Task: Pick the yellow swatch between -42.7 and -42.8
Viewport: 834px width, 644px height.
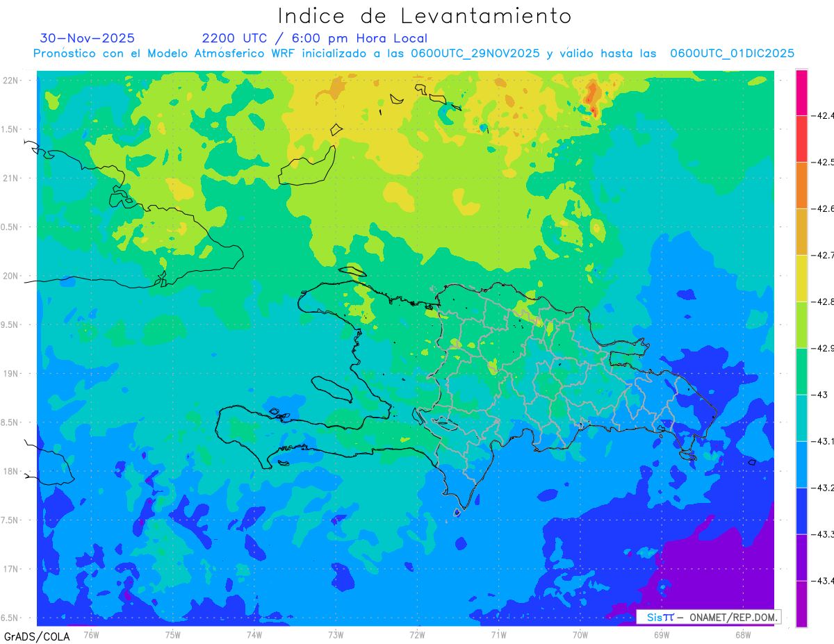Action: click(801, 279)
